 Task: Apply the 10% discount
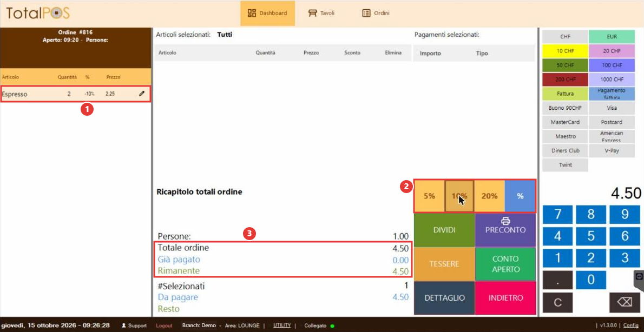(459, 196)
